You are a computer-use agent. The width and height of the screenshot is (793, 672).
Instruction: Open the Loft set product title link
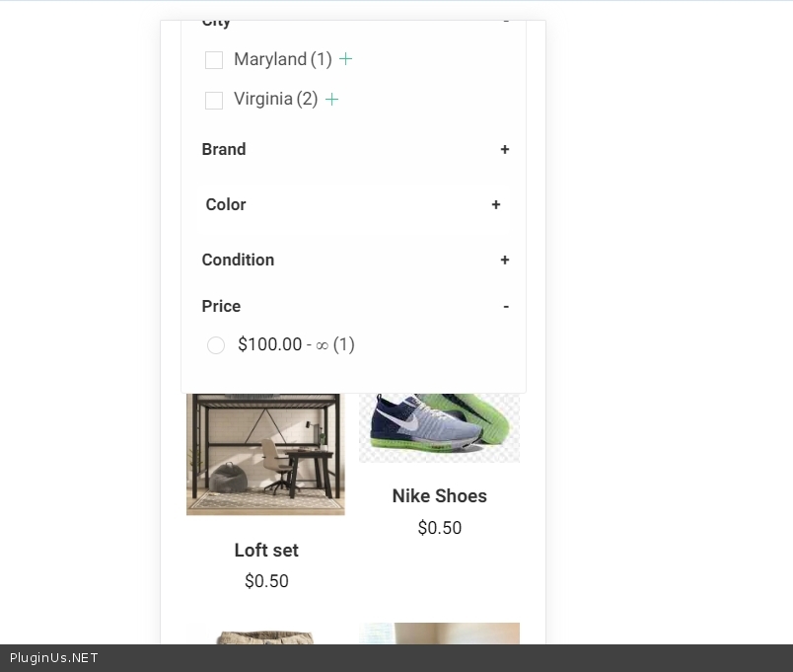point(266,551)
